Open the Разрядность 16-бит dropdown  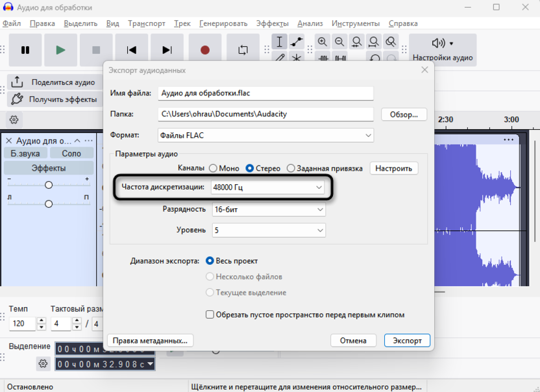coord(269,210)
